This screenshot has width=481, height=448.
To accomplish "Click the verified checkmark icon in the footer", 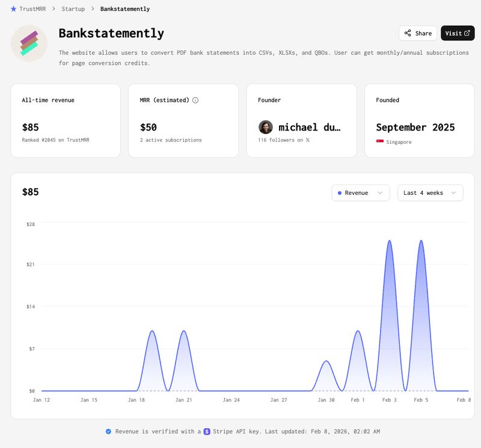I will click(x=109, y=431).
